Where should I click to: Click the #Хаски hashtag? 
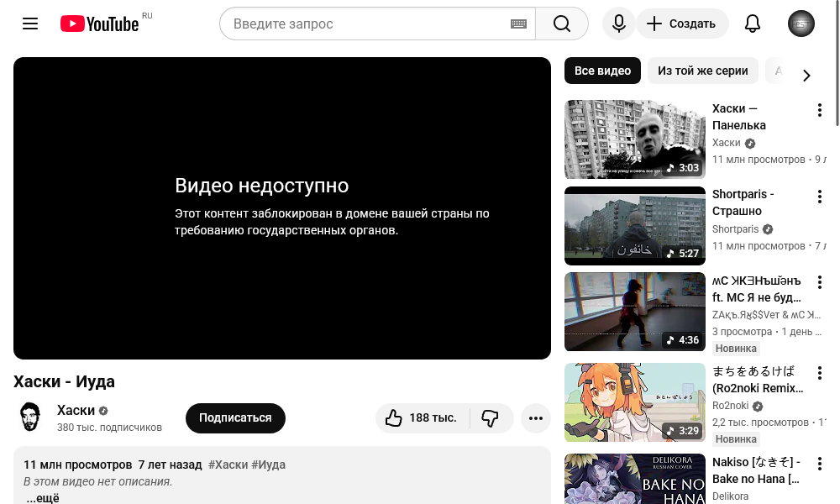[228, 465]
